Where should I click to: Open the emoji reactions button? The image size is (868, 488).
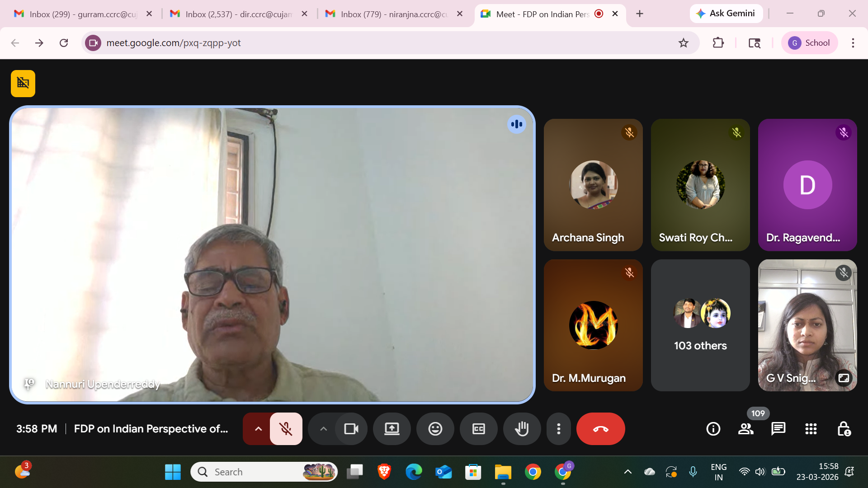coord(435,429)
